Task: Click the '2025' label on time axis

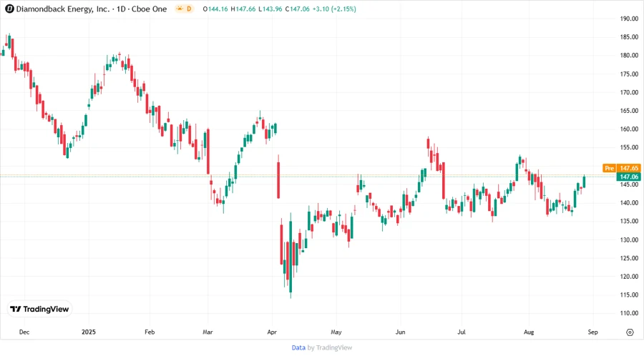Action: point(89,332)
